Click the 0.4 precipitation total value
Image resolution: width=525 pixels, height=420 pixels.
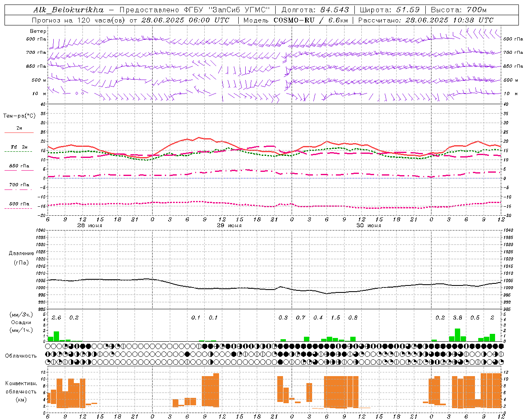pos(318,318)
